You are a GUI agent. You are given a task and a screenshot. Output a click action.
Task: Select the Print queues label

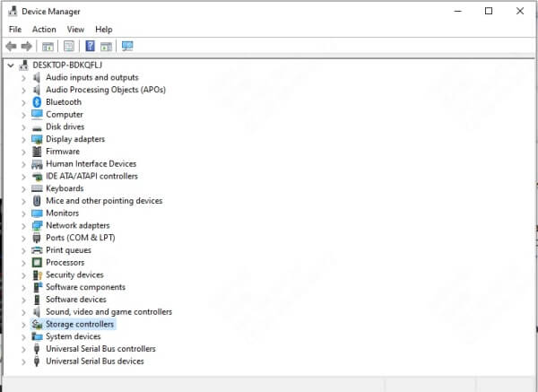point(69,250)
